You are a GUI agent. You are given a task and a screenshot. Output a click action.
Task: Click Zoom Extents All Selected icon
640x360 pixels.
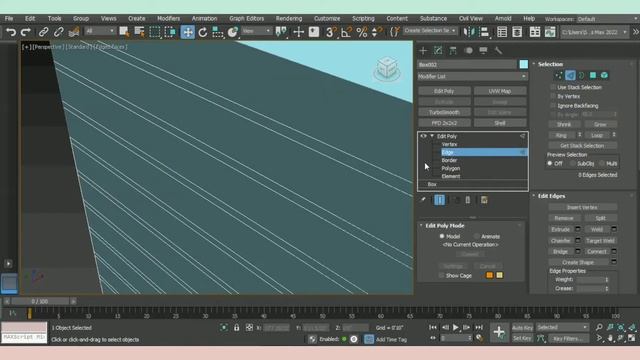pos(632,327)
